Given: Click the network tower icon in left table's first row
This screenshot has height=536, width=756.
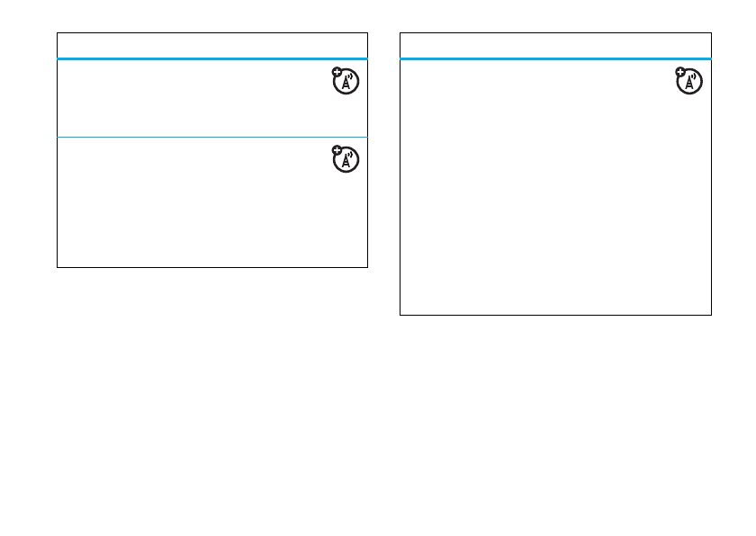Looking at the screenshot, I should tap(346, 81).
